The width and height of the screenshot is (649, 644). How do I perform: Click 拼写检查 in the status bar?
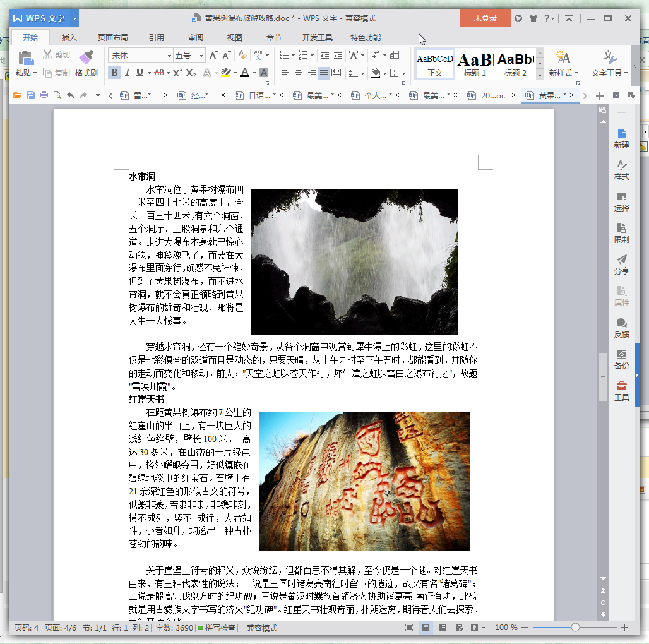click(217, 628)
